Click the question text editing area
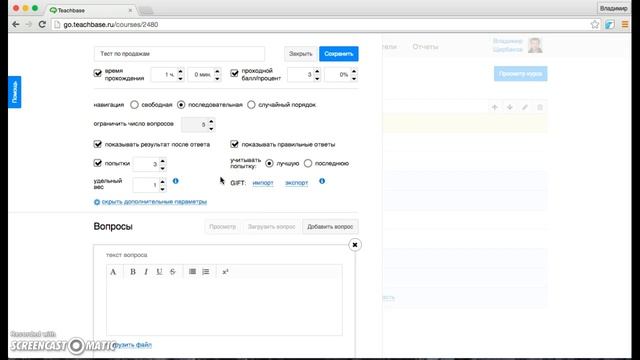 pos(224,307)
